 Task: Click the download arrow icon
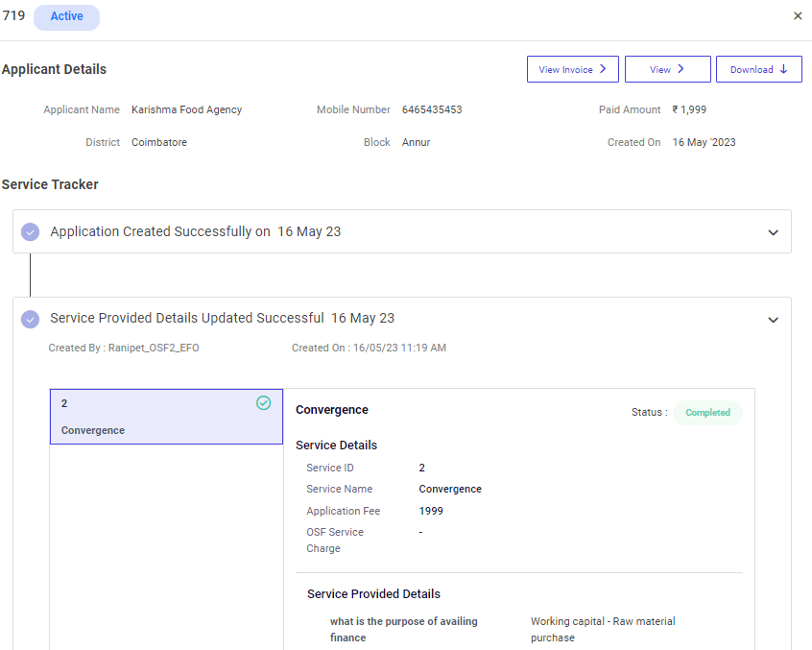[x=783, y=69]
